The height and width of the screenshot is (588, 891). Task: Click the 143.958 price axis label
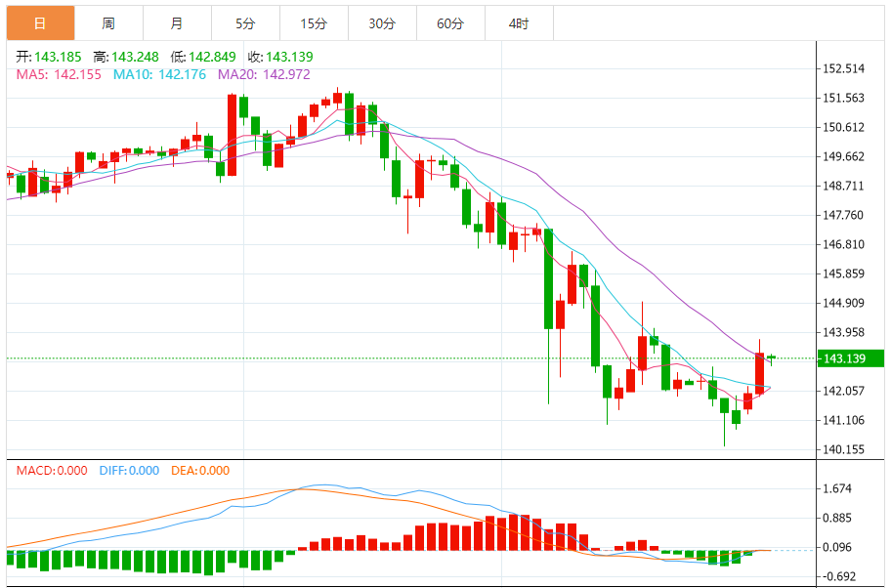[x=844, y=332]
